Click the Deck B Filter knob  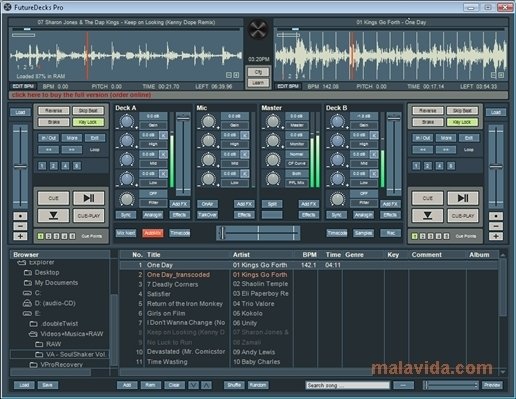(x=337, y=199)
